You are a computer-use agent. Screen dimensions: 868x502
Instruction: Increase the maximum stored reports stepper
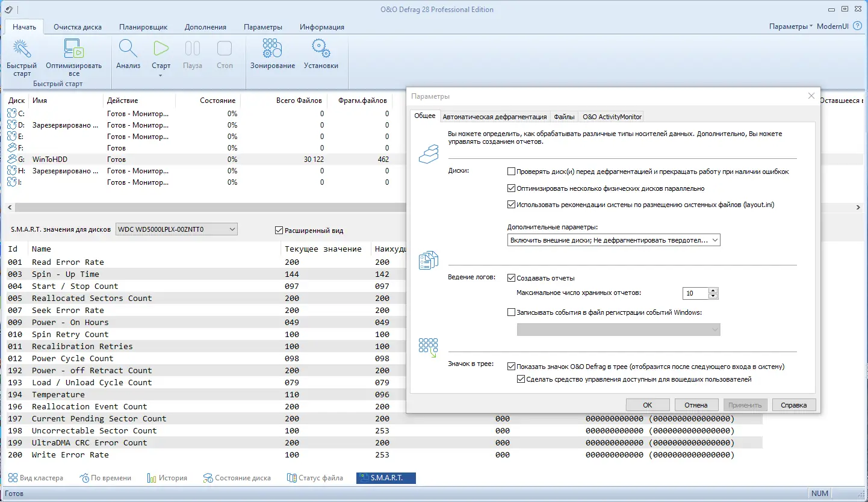(713, 291)
